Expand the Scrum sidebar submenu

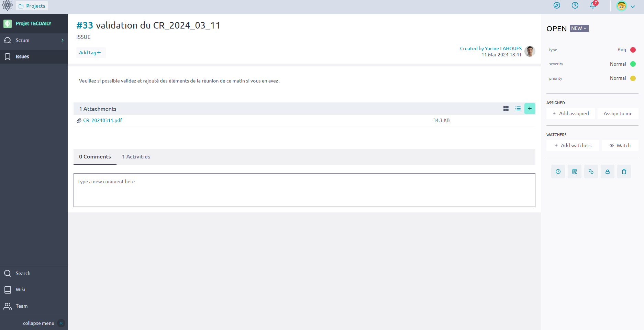[62, 40]
